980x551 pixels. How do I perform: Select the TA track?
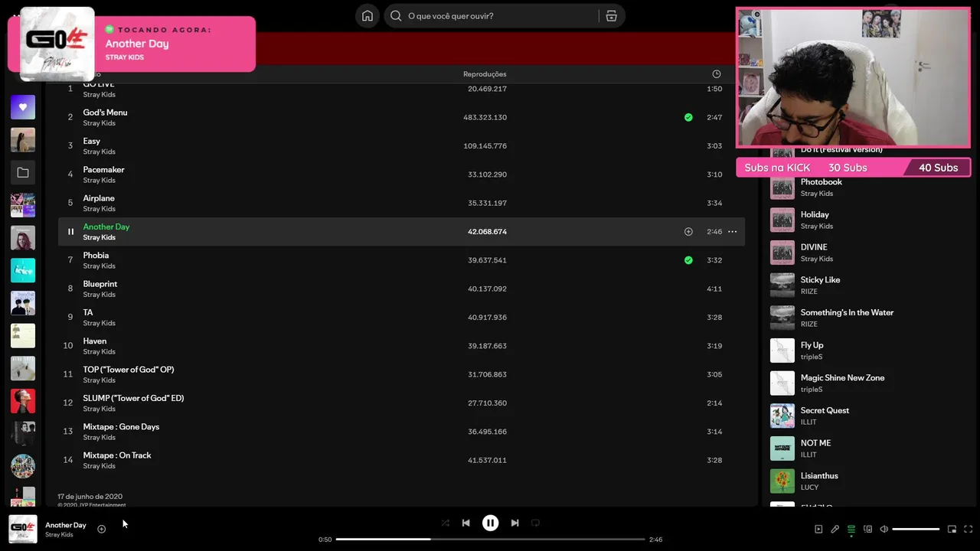click(x=88, y=312)
